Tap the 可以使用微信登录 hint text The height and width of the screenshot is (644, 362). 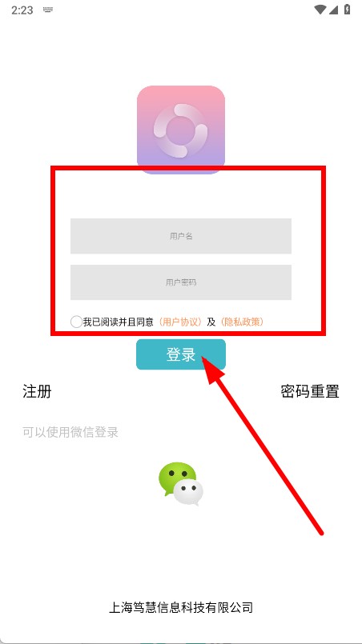point(70,432)
